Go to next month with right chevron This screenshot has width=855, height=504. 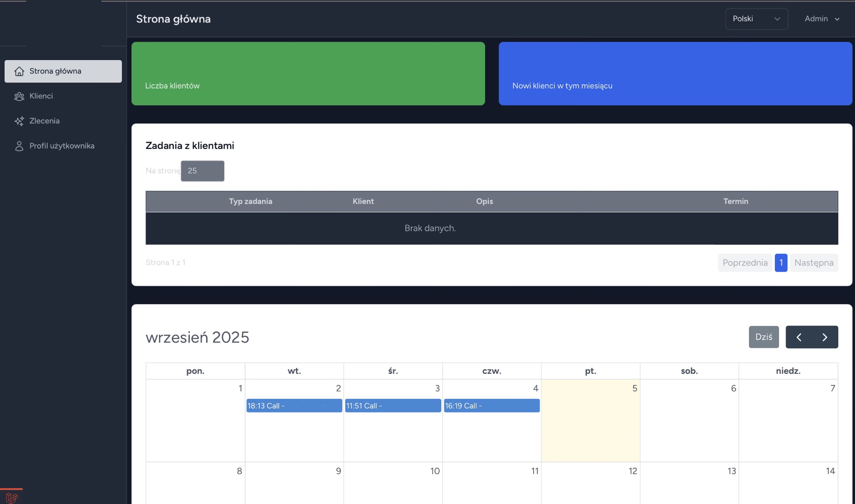[x=824, y=337]
